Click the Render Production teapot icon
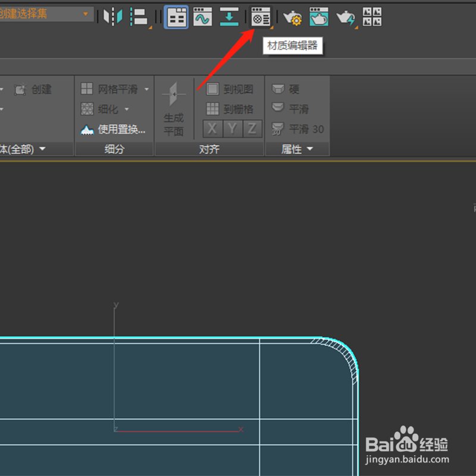 (346, 18)
